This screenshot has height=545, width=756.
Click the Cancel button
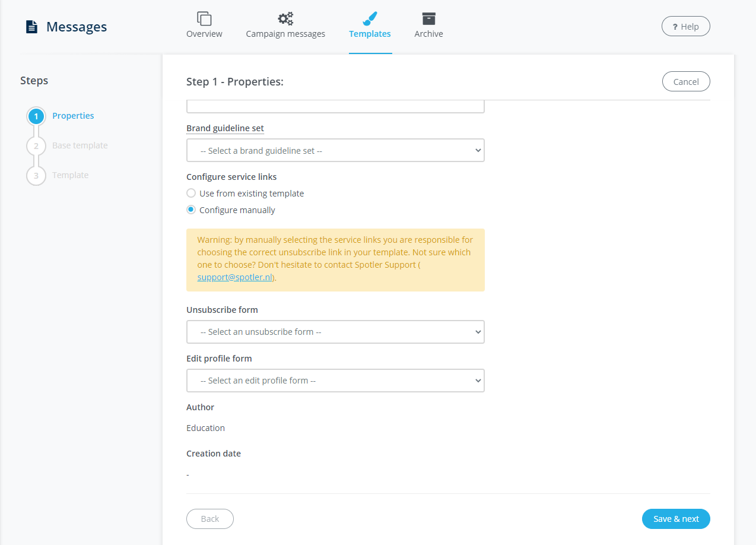pos(686,82)
